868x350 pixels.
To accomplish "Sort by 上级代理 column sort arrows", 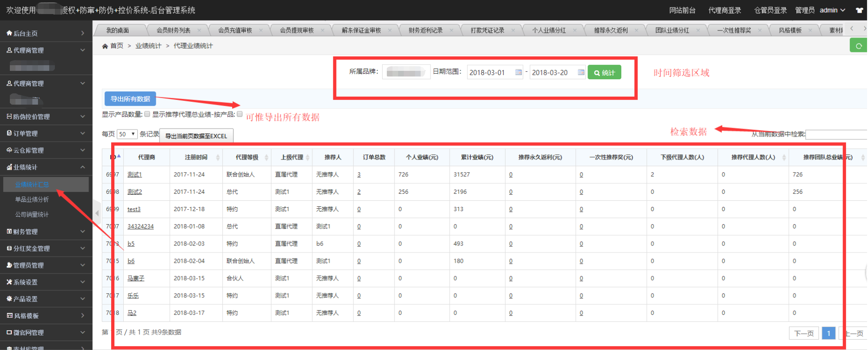I will 308,158.
